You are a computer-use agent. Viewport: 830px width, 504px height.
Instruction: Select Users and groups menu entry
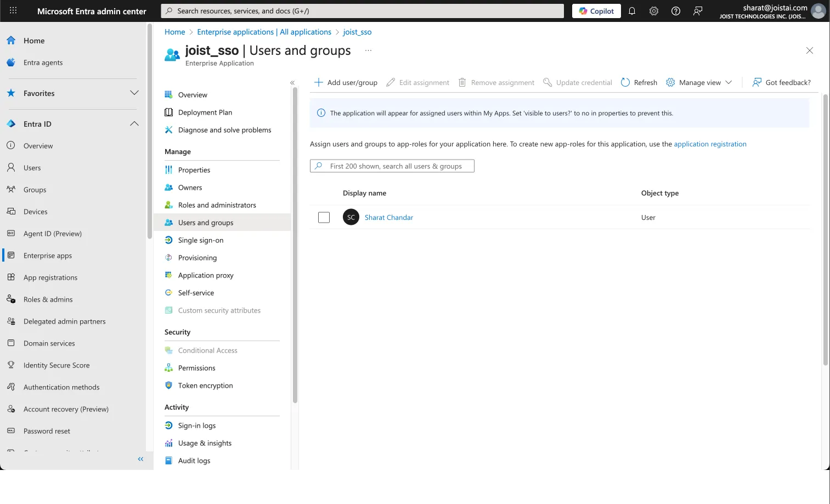[x=222, y=223]
